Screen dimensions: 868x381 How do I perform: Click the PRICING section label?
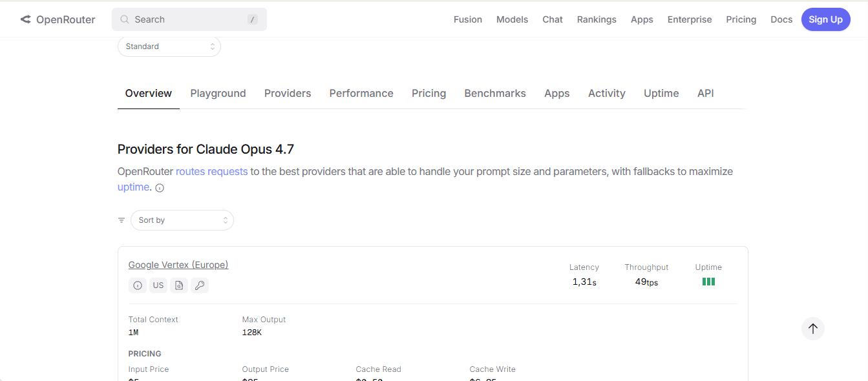pyautogui.click(x=145, y=354)
